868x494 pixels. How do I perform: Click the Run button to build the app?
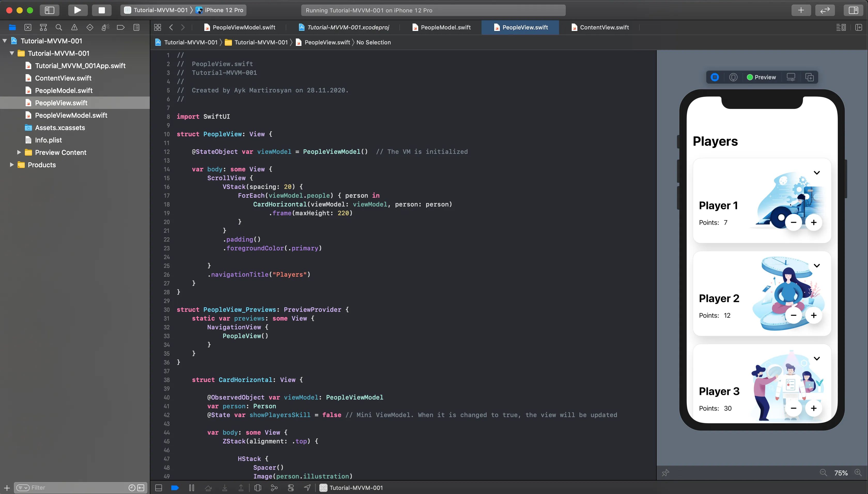[x=78, y=10]
